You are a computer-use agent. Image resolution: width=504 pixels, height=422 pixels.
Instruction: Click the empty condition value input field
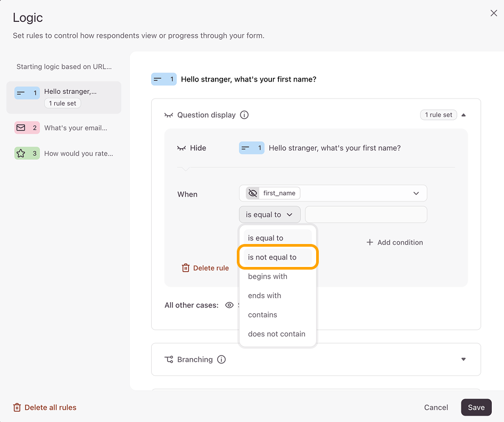click(x=366, y=214)
